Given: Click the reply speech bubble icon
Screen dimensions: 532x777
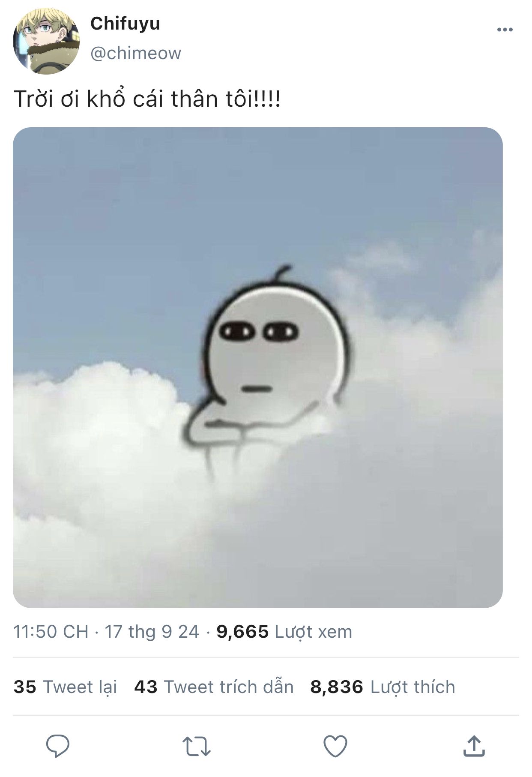Looking at the screenshot, I should 58,746.
